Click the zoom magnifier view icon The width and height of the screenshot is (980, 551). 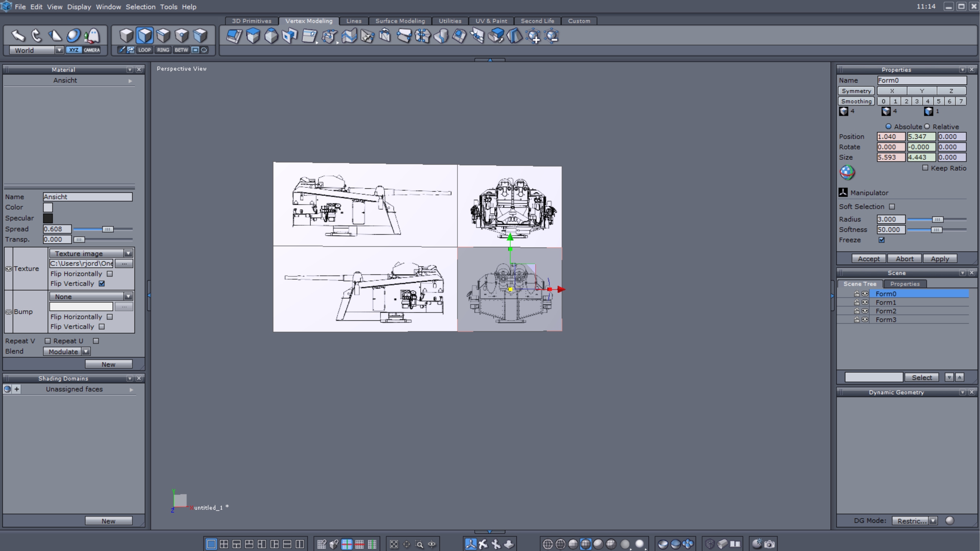tap(419, 544)
